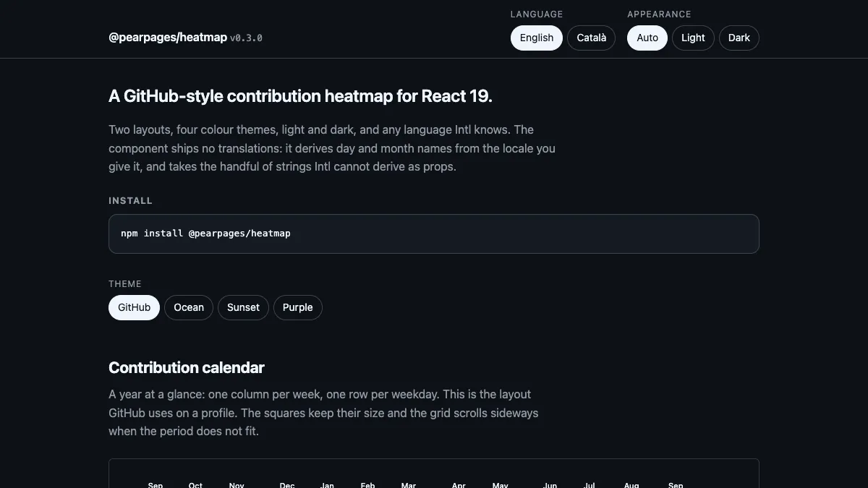Click the 'Contribution calendar' heading

point(187,367)
